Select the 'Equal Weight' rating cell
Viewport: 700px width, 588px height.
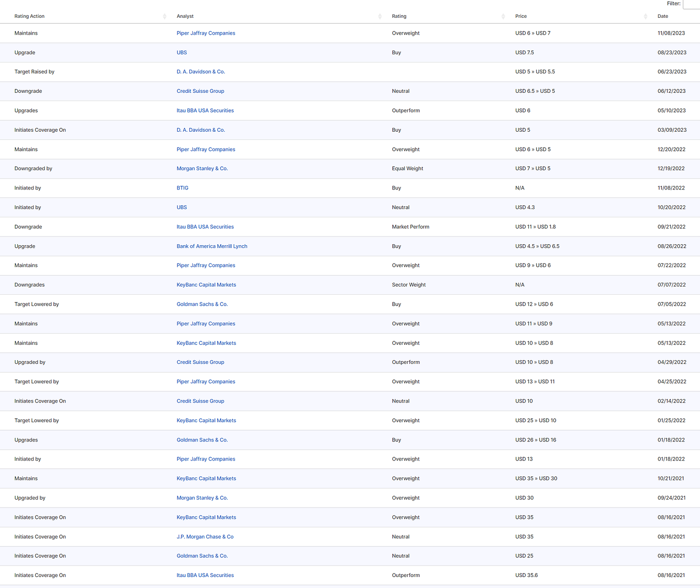tap(407, 168)
